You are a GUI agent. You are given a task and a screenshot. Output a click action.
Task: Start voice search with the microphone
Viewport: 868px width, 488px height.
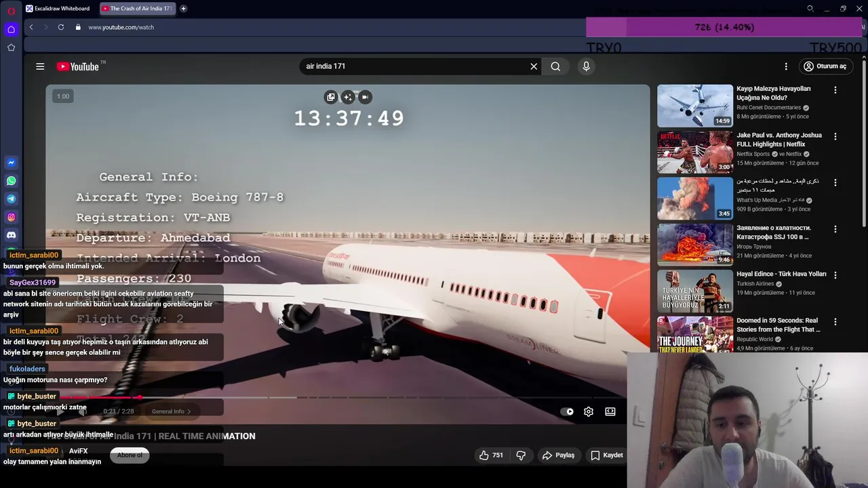pos(587,66)
